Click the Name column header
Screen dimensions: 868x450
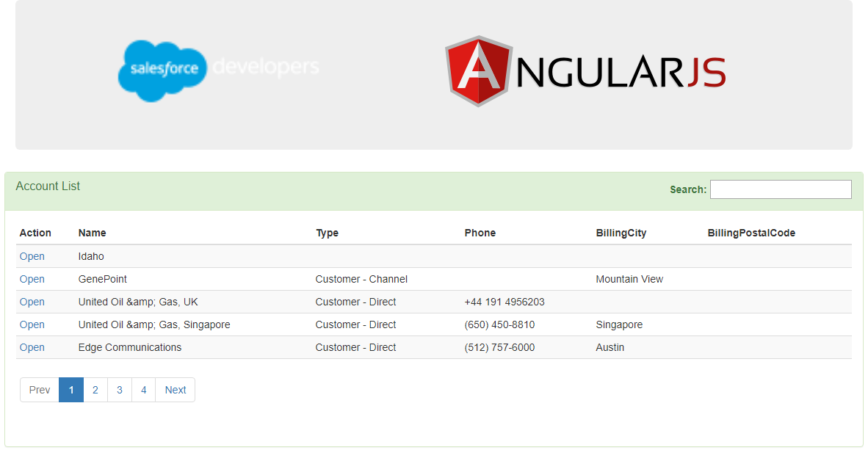coord(92,233)
